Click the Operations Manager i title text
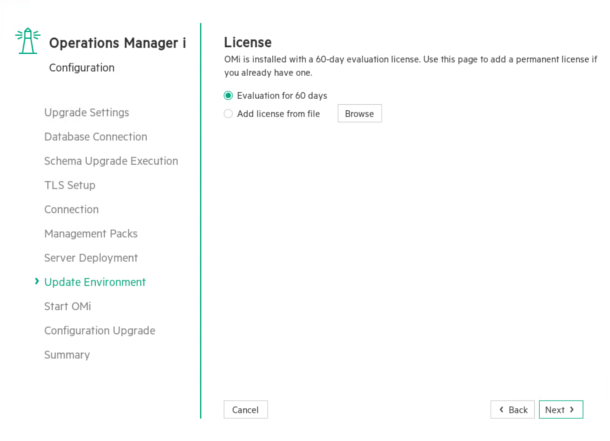610x441 pixels. click(117, 43)
